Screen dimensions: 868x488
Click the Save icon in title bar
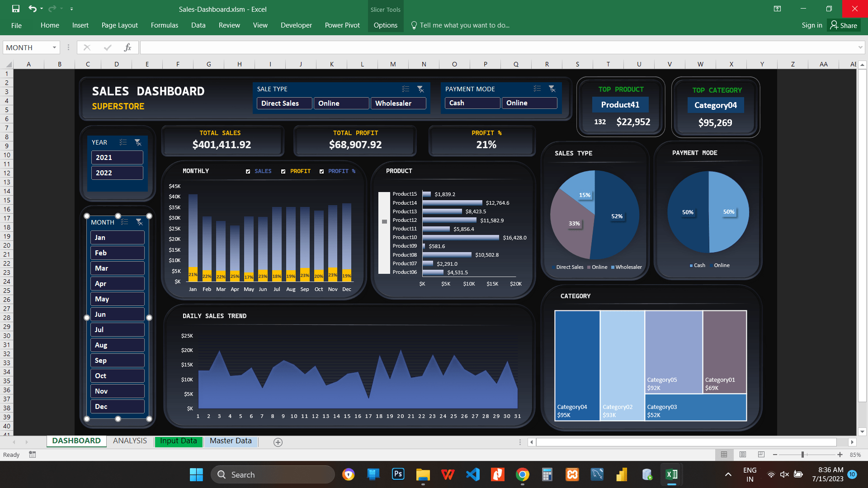point(16,9)
